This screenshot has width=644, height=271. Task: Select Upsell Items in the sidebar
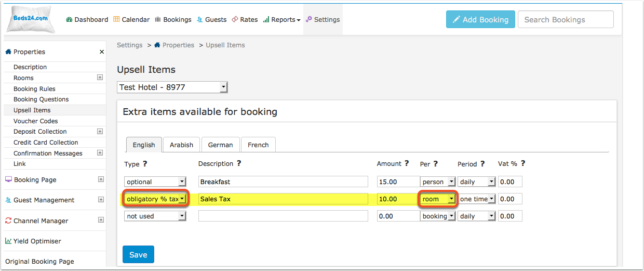pos(32,110)
